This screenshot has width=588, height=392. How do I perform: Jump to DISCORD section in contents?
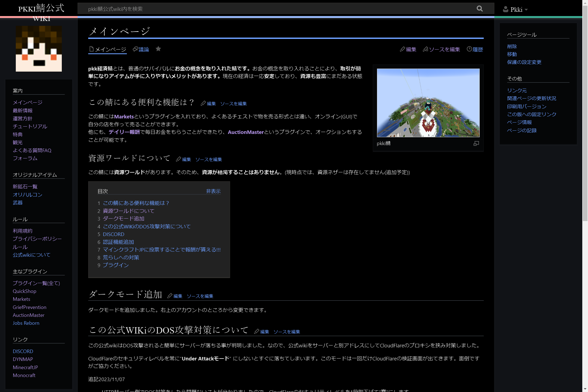click(114, 234)
